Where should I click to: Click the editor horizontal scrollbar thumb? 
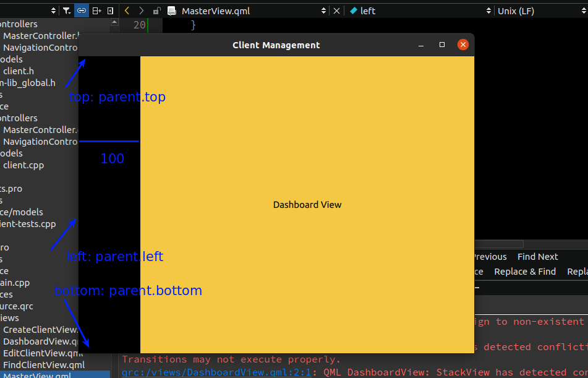pyautogui.click(x=499, y=244)
